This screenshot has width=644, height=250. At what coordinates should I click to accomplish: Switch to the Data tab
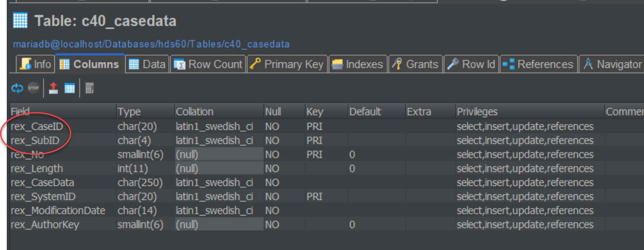(148, 64)
